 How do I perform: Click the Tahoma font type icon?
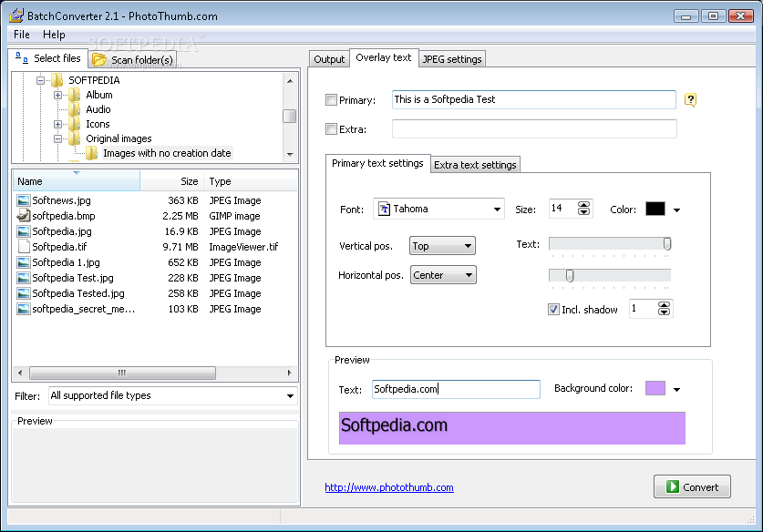click(384, 209)
